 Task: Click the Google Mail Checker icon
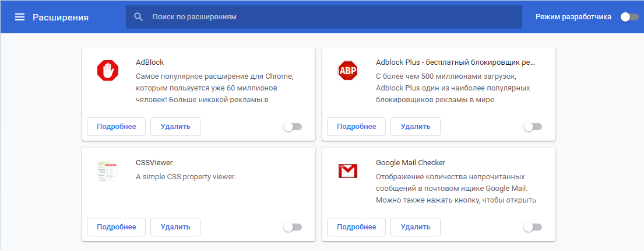(348, 171)
